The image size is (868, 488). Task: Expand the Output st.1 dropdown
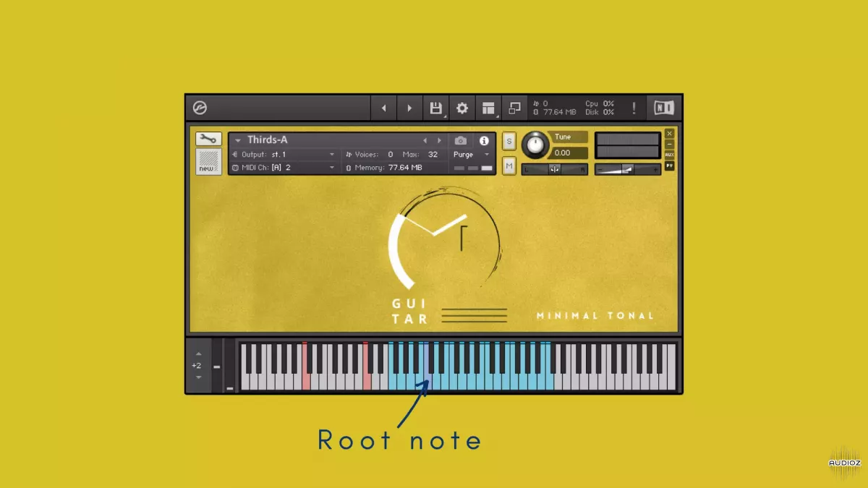(x=332, y=155)
